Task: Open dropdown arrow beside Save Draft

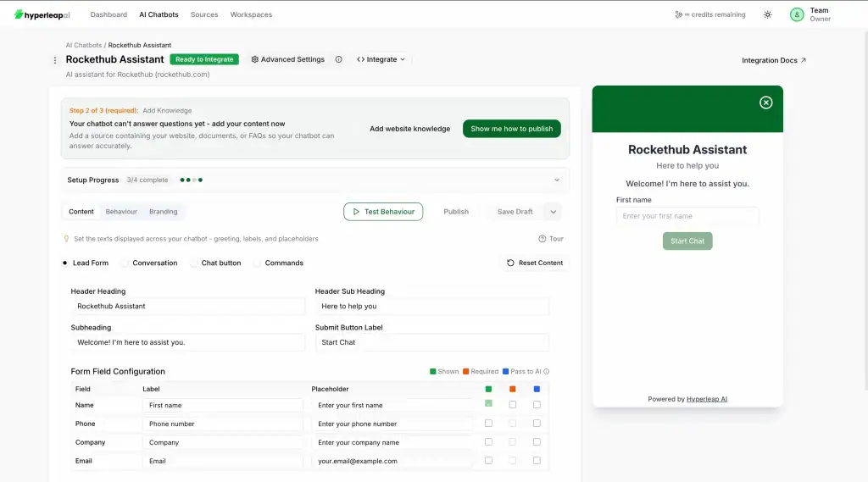Action: click(554, 212)
